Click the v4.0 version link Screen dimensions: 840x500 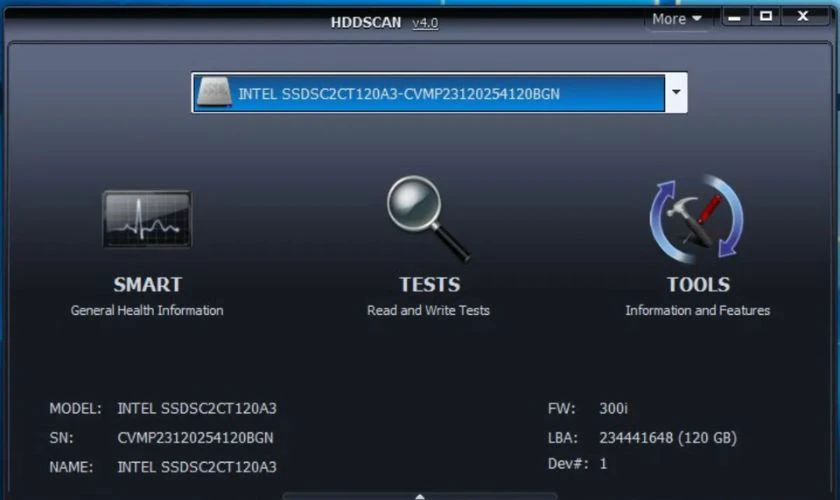click(425, 23)
